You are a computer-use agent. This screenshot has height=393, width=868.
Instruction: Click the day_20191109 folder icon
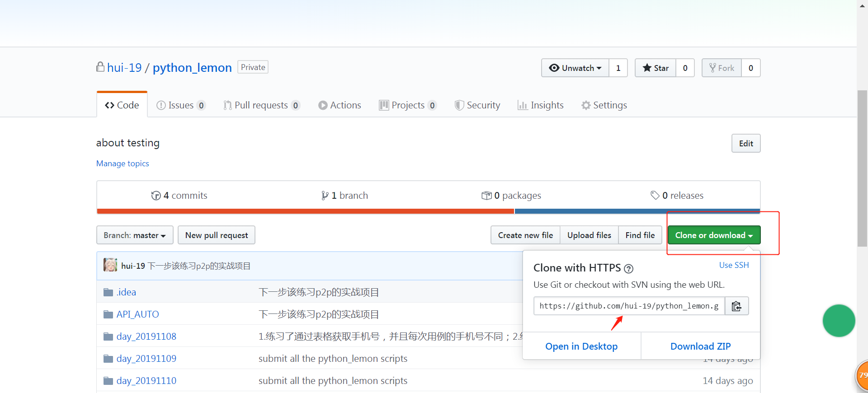(x=108, y=359)
